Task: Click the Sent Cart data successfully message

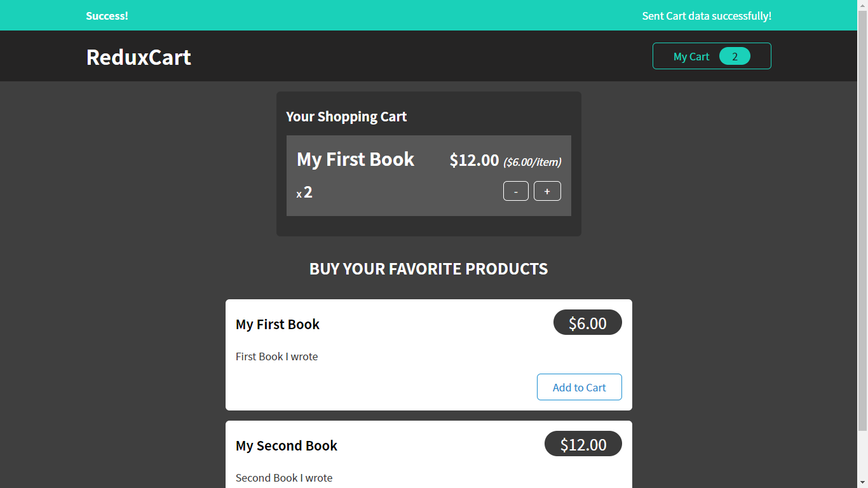Action: 707,16
